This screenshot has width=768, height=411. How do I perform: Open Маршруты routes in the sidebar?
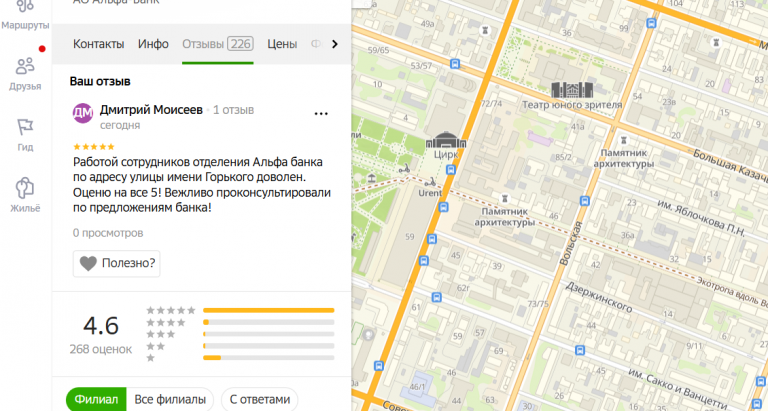tap(25, 15)
